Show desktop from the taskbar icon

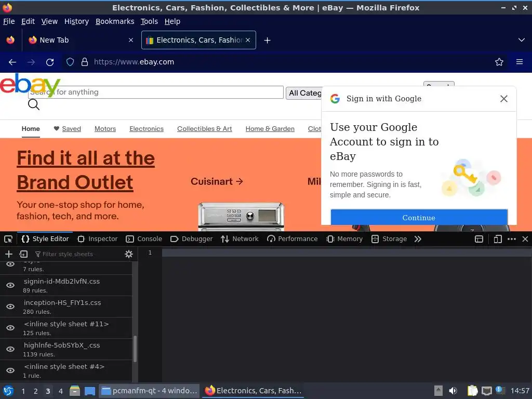point(90,391)
